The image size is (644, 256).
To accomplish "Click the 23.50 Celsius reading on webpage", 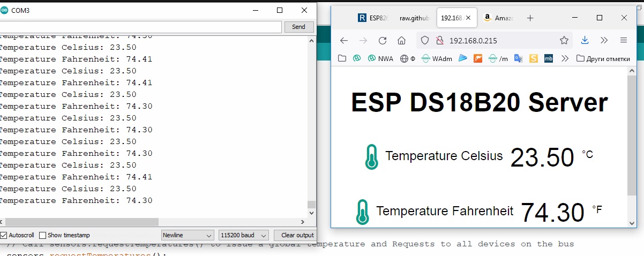I will (542, 158).
